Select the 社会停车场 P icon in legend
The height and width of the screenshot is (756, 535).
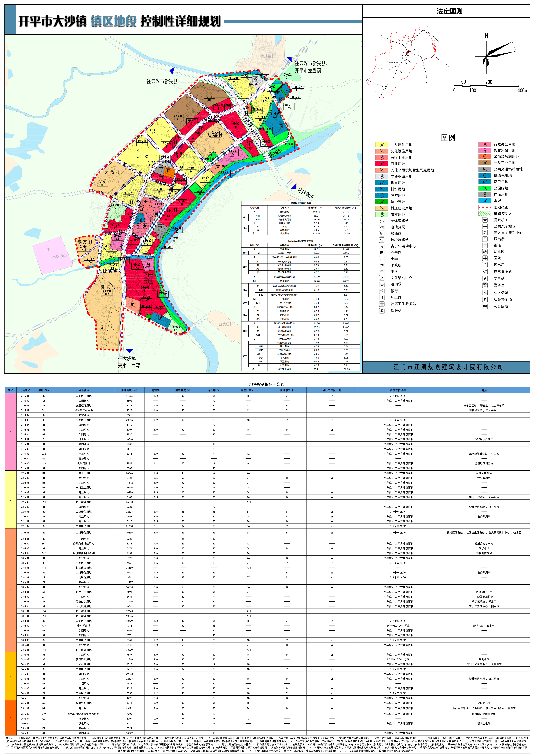point(485,299)
